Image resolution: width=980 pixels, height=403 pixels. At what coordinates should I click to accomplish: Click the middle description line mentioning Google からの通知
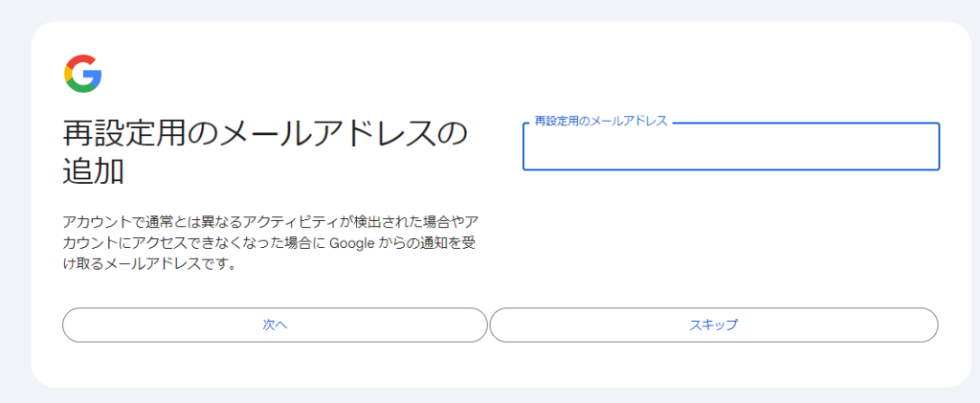269,243
